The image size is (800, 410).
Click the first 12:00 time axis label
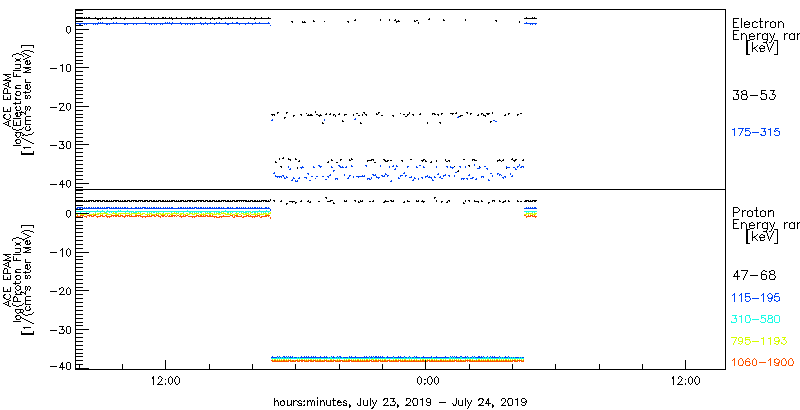165,380
